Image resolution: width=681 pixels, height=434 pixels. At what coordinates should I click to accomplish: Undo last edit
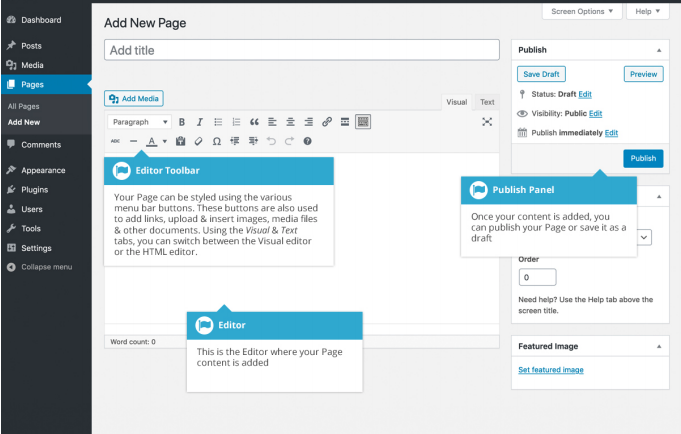271,141
